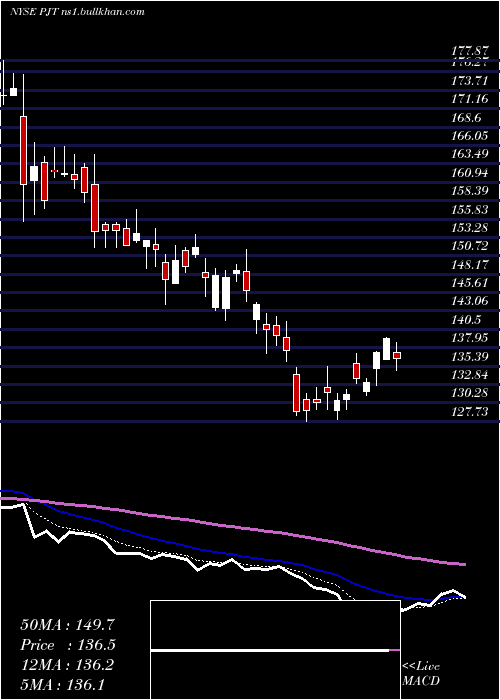Select the 155.83 price axis label
This screenshot has height=700, width=500.
469,209
